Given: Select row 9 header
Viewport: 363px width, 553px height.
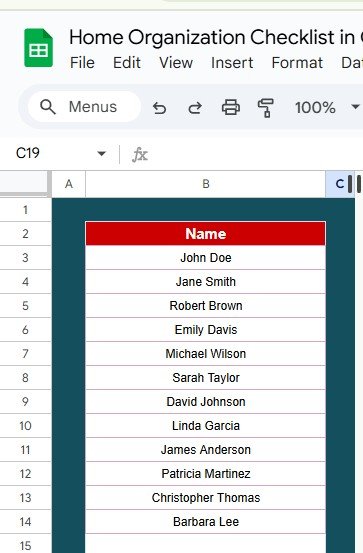Looking at the screenshot, I should pyautogui.click(x=25, y=401).
